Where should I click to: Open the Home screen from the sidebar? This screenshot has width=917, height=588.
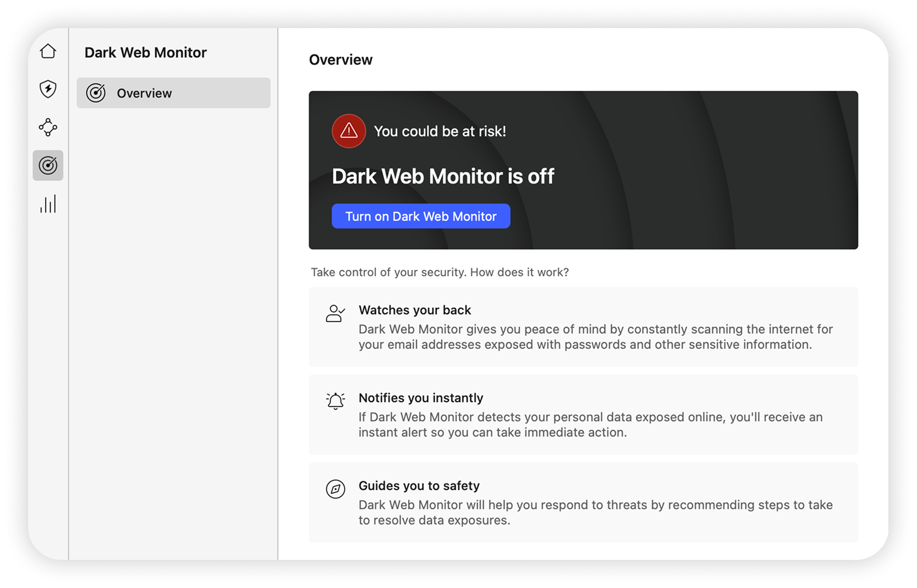pos(48,50)
